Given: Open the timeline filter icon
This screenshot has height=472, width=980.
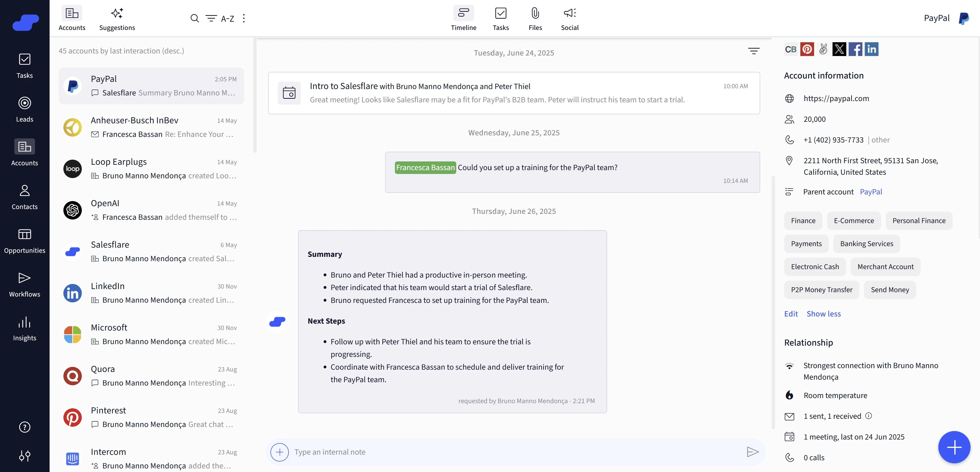Looking at the screenshot, I should click(754, 51).
